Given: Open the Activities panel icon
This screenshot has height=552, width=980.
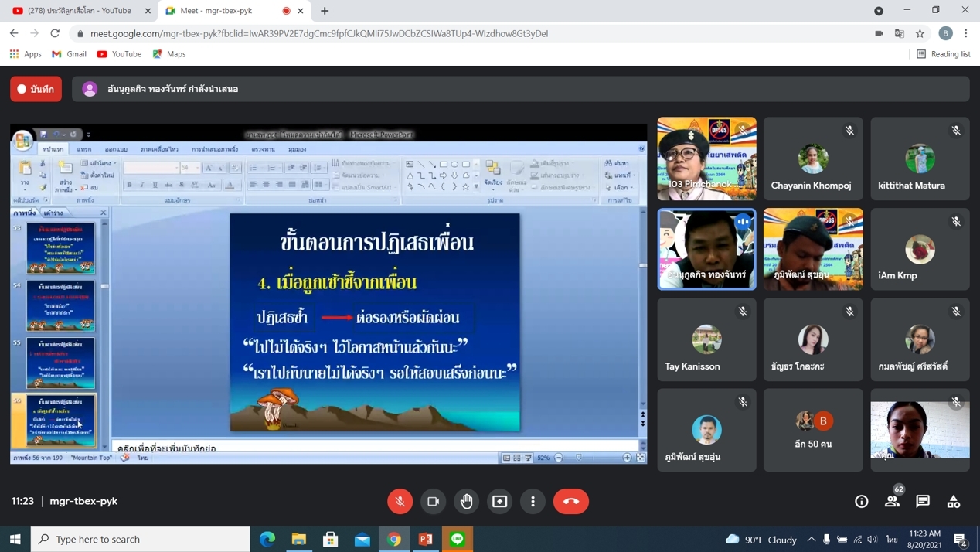Looking at the screenshot, I should coord(954,502).
